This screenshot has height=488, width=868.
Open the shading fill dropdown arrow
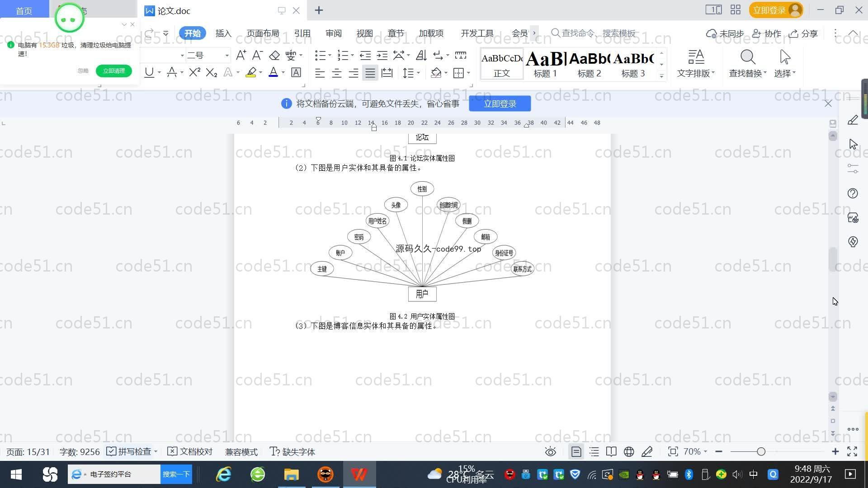click(446, 73)
